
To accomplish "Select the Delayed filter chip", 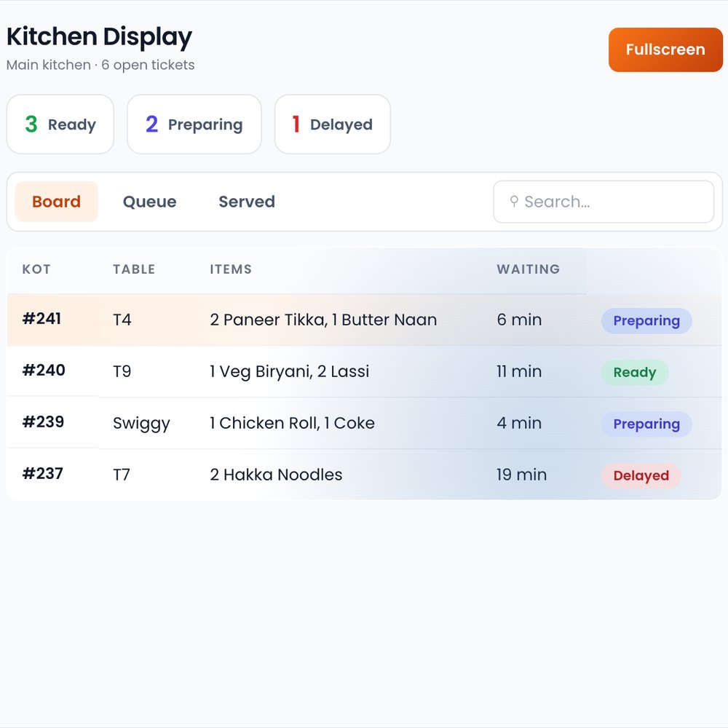I will pyautogui.click(x=333, y=124).
